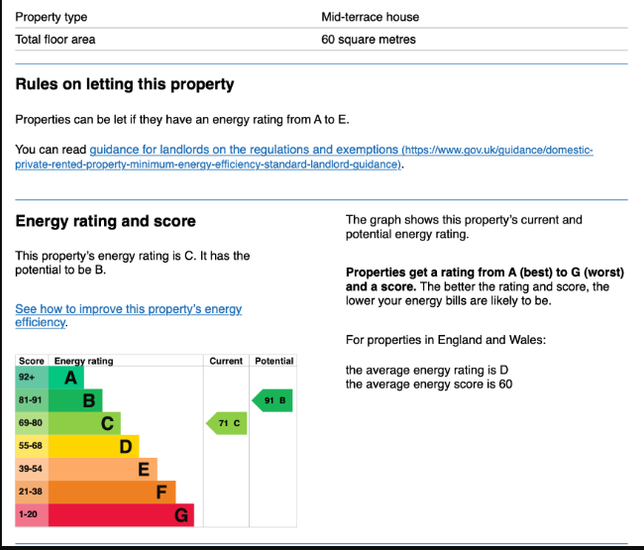The image size is (644, 550).
Task: Click the green 71 C current rating arrow
Action: click(226, 424)
